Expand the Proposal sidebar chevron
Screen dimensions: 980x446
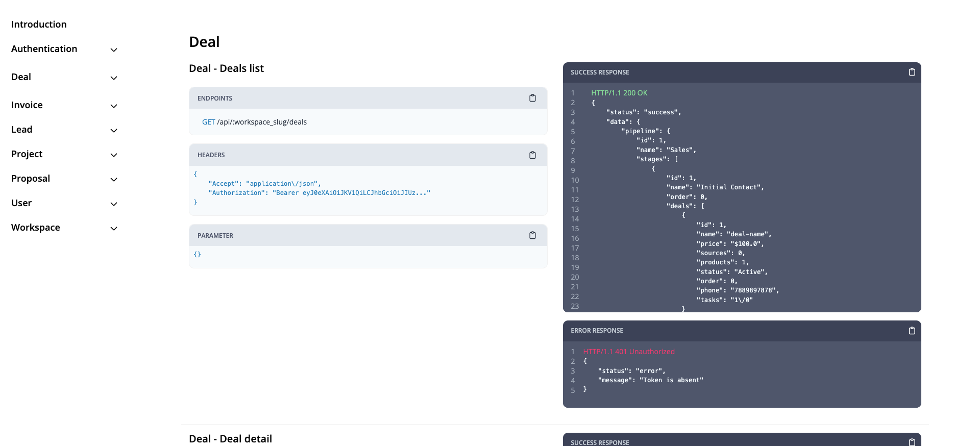click(x=114, y=179)
